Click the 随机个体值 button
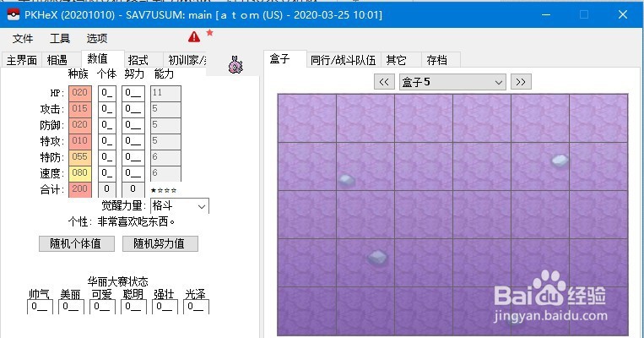 click(77, 243)
